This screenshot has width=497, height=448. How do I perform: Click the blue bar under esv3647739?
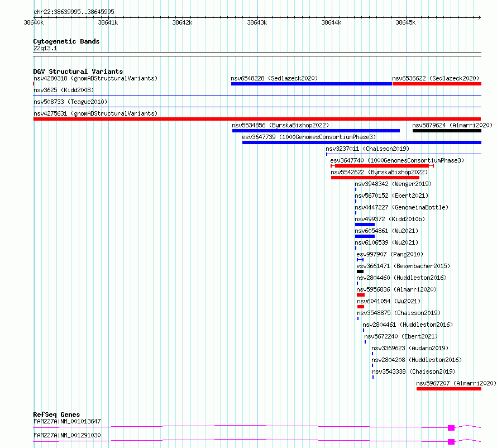coord(362,142)
